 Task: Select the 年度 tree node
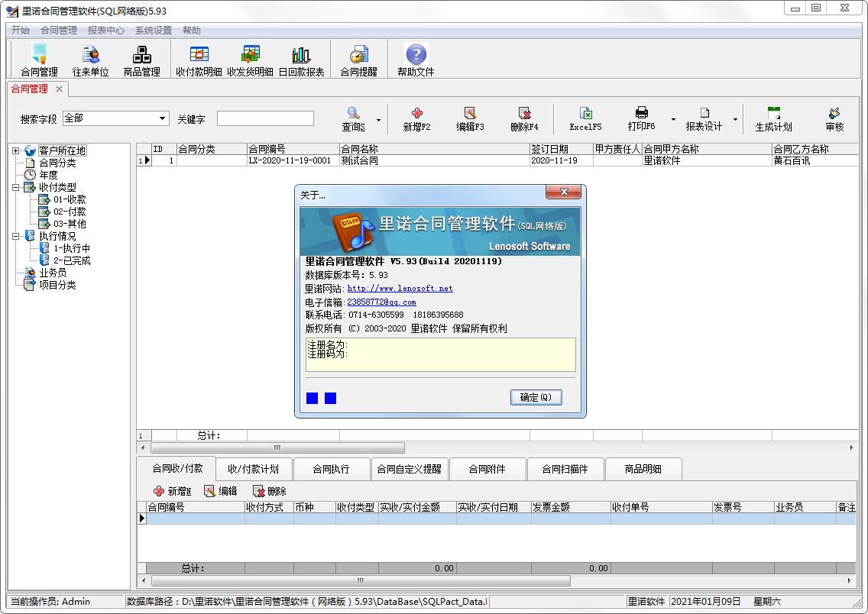(x=48, y=175)
